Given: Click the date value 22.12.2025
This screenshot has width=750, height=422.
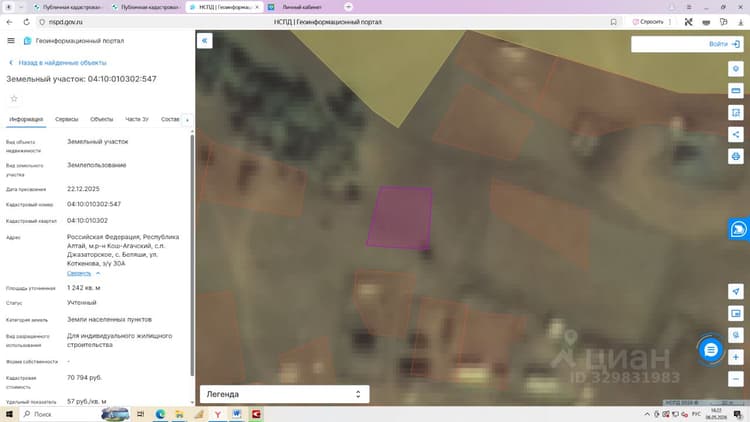Looking at the screenshot, I should click(x=83, y=189).
